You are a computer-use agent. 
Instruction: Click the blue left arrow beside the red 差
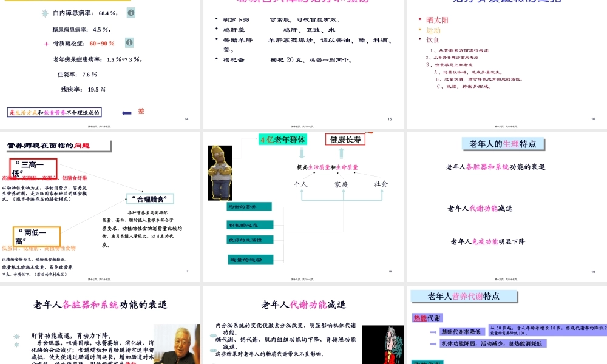click(126, 113)
